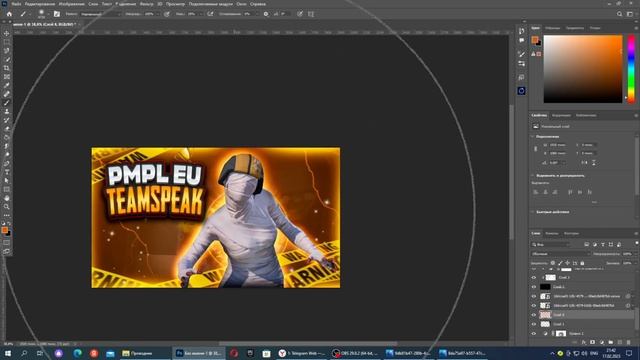Open the Windows Start menu
Screen dimensions: 640x360
tap(8, 353)
